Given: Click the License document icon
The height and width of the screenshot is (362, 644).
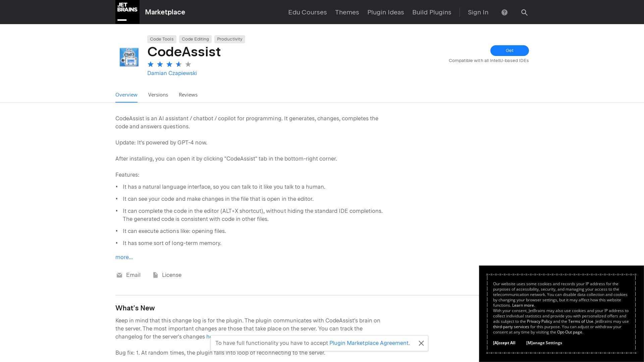Looking at the screenshot, I should (x=155, y=275).
